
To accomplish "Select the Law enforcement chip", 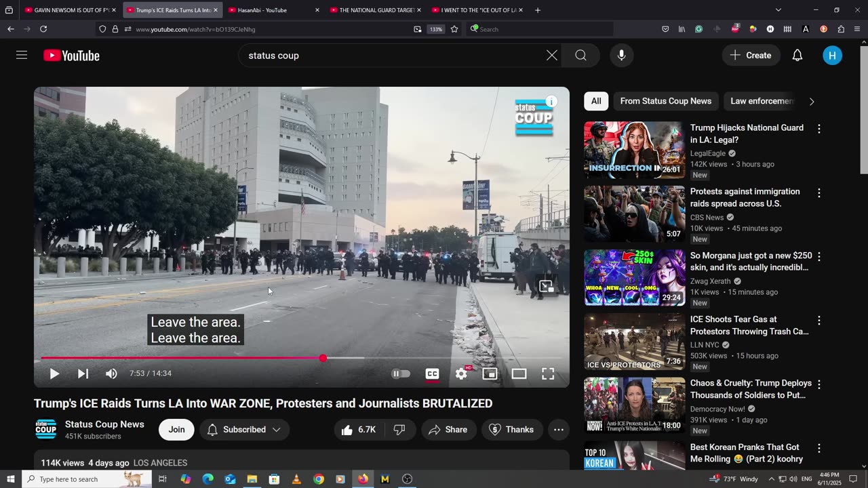I will click(x=762, y=101).
